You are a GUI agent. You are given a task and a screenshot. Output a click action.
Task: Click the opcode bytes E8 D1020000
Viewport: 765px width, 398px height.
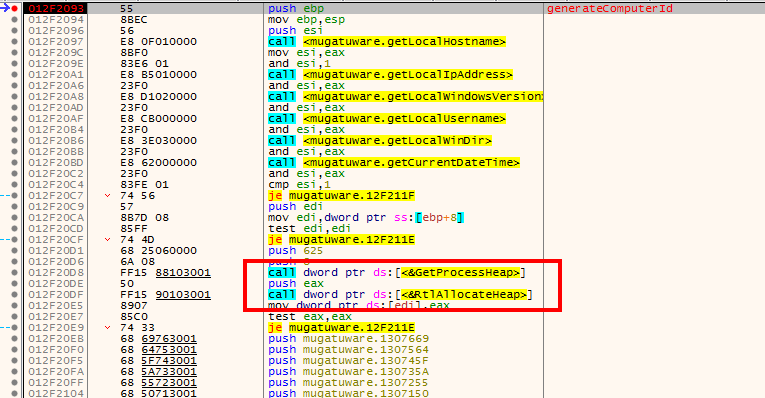(159, 97)
